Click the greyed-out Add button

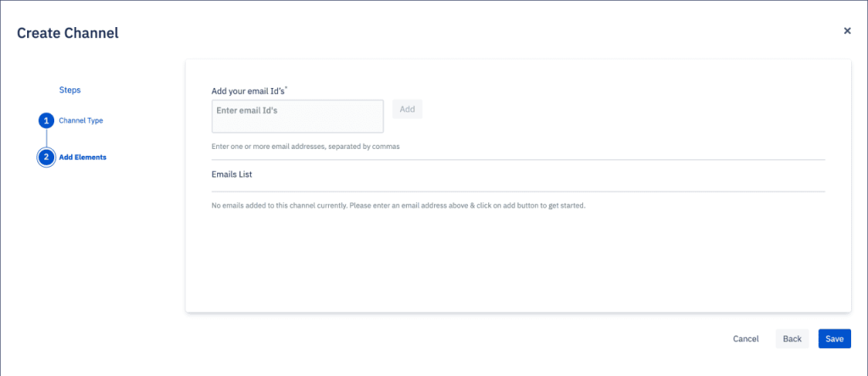[x=408, y=109]
